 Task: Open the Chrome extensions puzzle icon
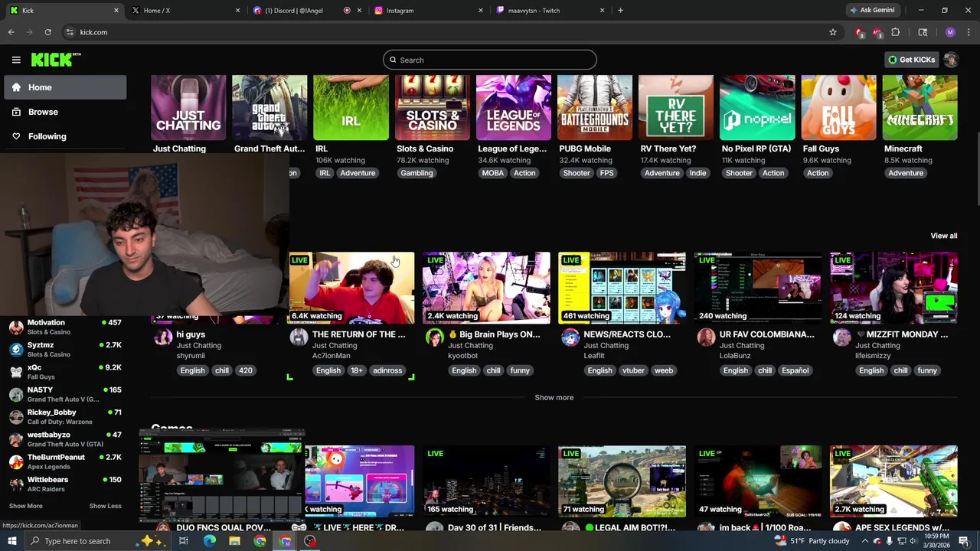pyautogui.click(x=896, y=32)
